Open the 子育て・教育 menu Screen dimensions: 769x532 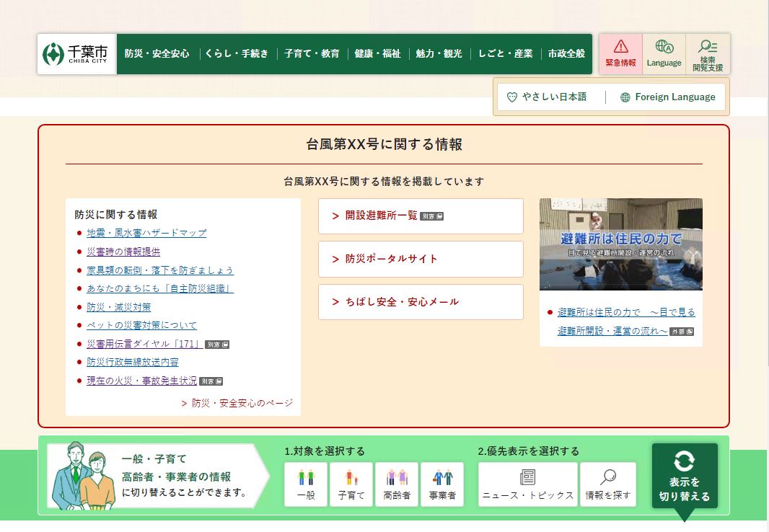tap(312, 54)
